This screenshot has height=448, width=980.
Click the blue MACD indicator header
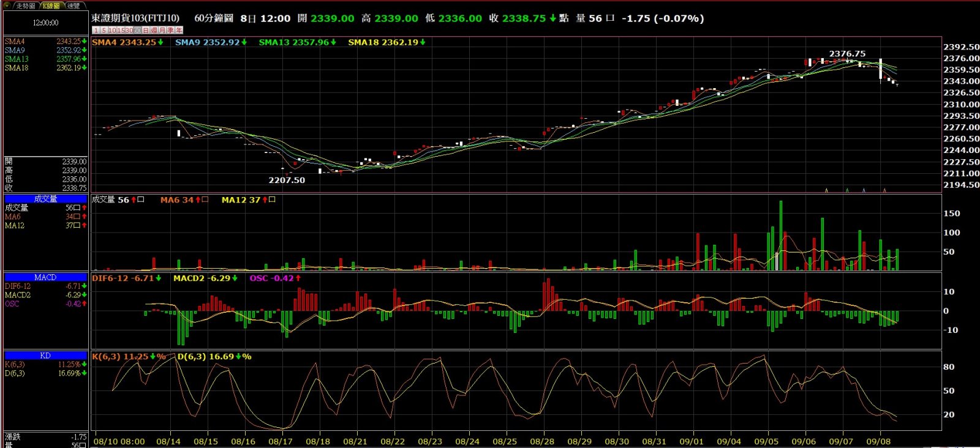tap(46, 277)
